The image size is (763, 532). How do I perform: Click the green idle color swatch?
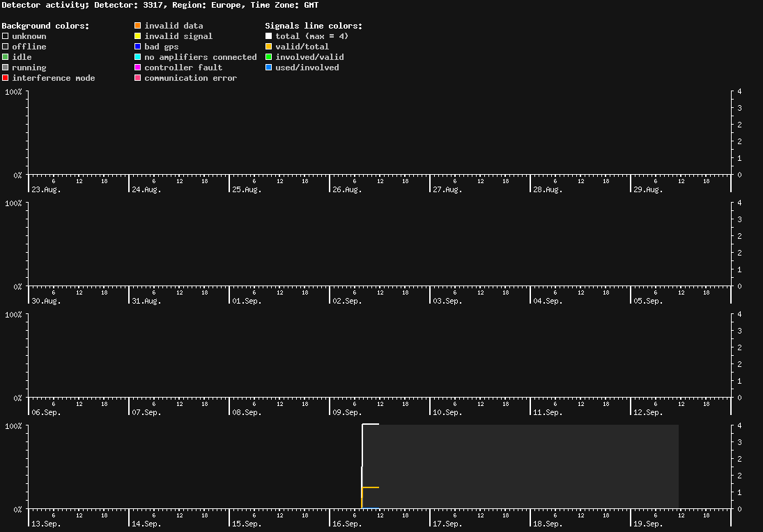click(x=6, y=57)
